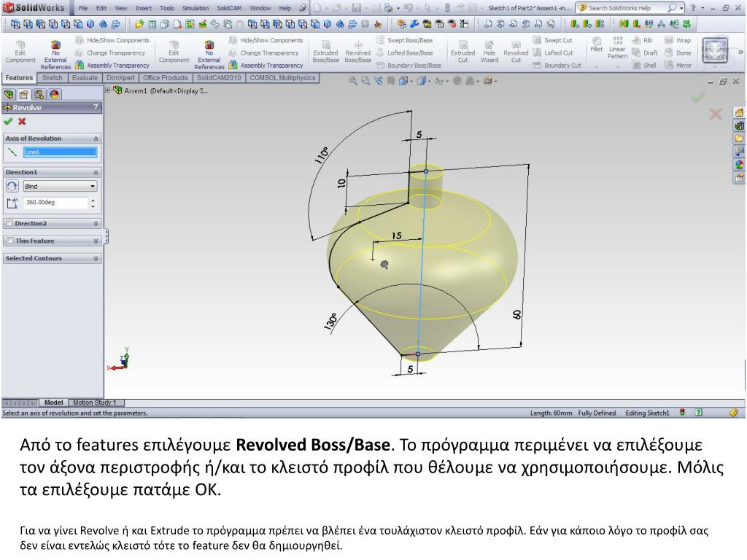Click the Line6 axis selection box

[x=60, y=152]
